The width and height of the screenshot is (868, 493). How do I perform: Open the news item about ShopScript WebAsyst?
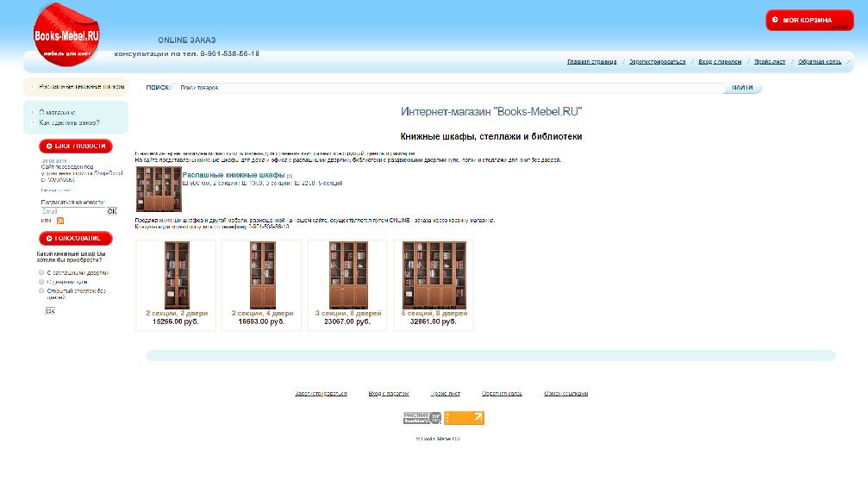pos(82,173)
